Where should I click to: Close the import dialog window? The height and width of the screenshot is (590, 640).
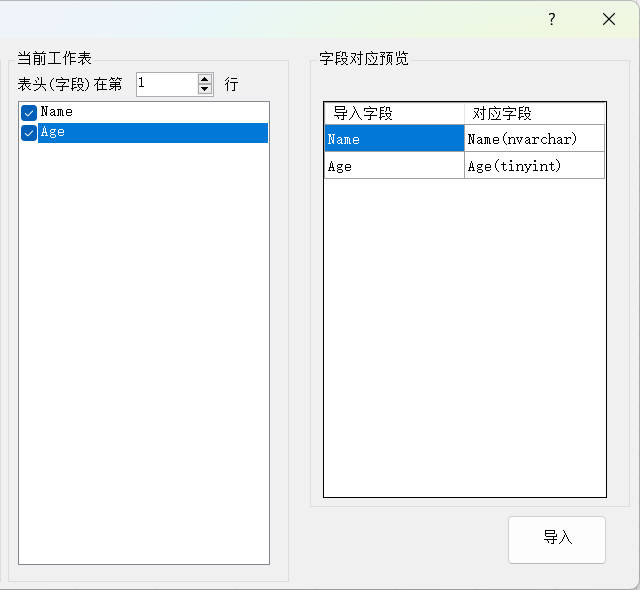pyautogui.click(x=608, y=20)
